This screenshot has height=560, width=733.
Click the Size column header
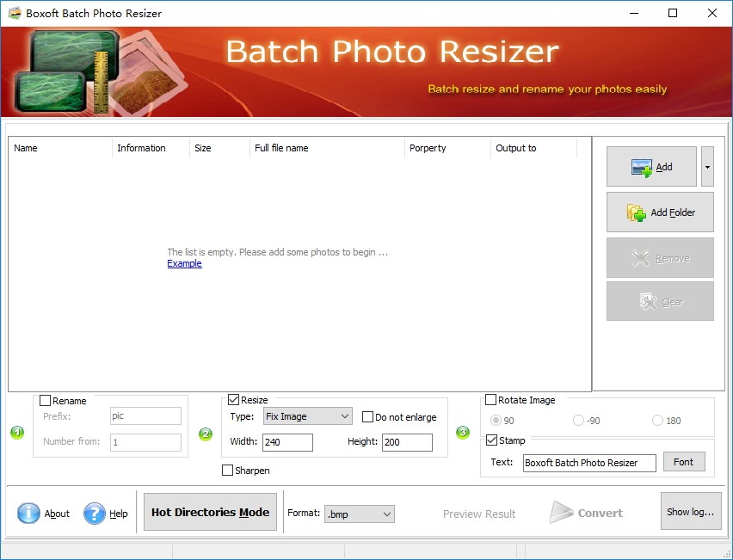click(219, 148)
